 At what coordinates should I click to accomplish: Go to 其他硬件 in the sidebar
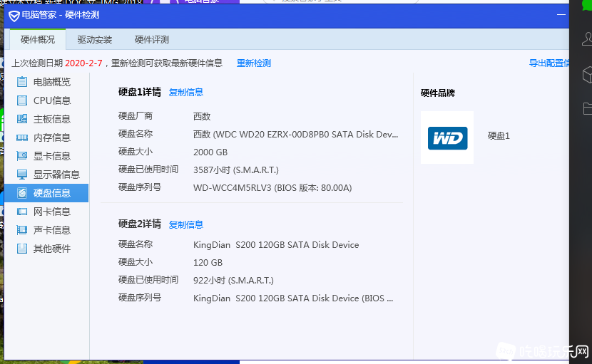click(x=46, y=249)
